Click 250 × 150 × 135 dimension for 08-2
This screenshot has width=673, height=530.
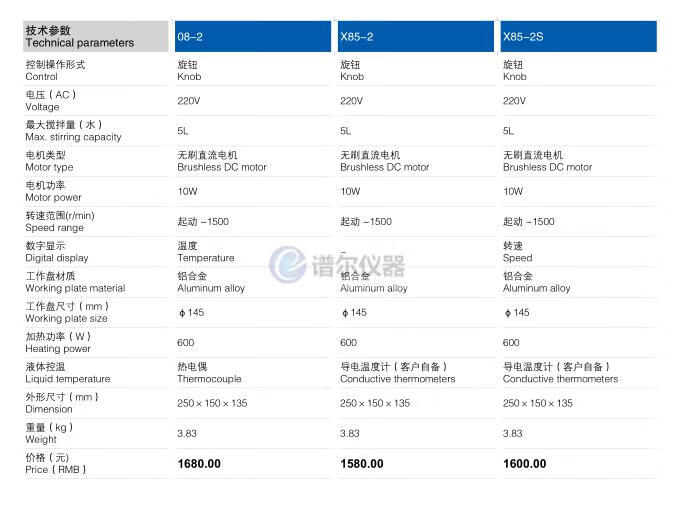(212, 403)
